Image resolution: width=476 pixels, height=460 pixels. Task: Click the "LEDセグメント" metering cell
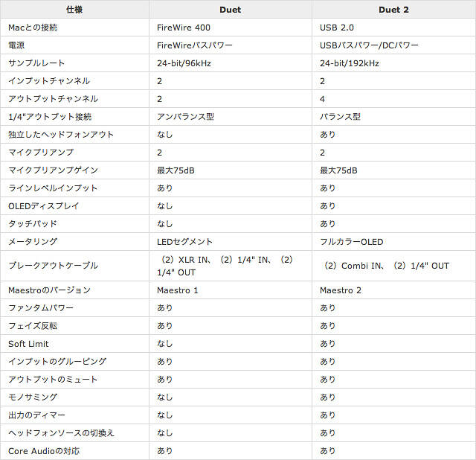[185, 242]
